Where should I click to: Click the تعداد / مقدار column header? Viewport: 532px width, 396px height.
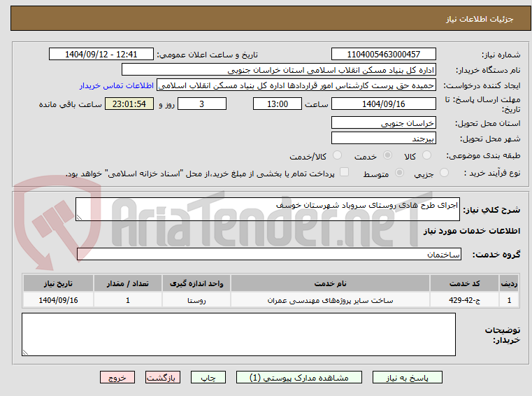[127, 283]
